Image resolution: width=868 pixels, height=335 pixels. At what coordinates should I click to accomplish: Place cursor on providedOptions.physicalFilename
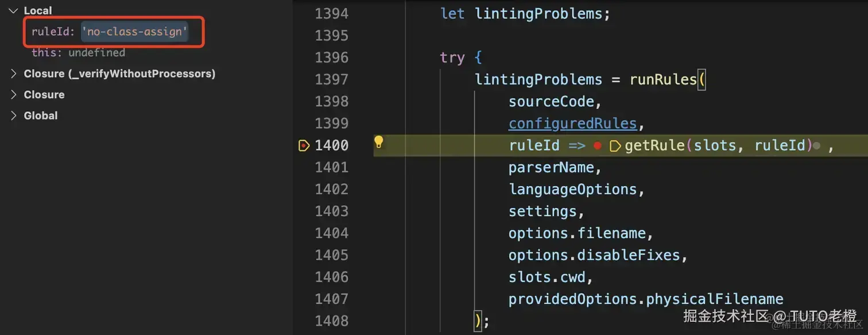(645, 299)
